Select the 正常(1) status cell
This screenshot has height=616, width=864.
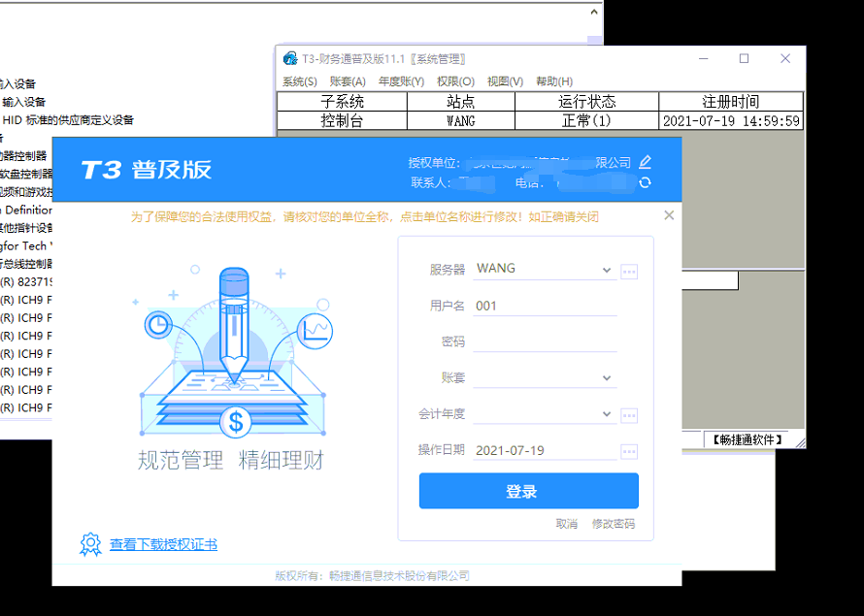tap(586, 120)
